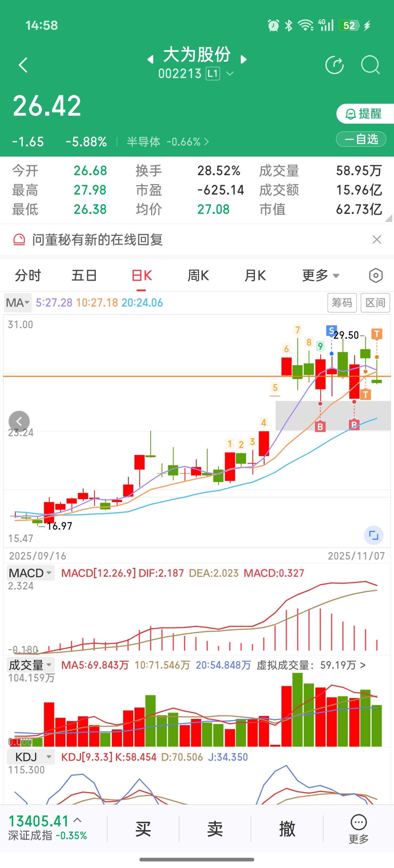Screen dimensions: 394x868
Task: Tap the lower orange T marker
Action: [366, 394]
